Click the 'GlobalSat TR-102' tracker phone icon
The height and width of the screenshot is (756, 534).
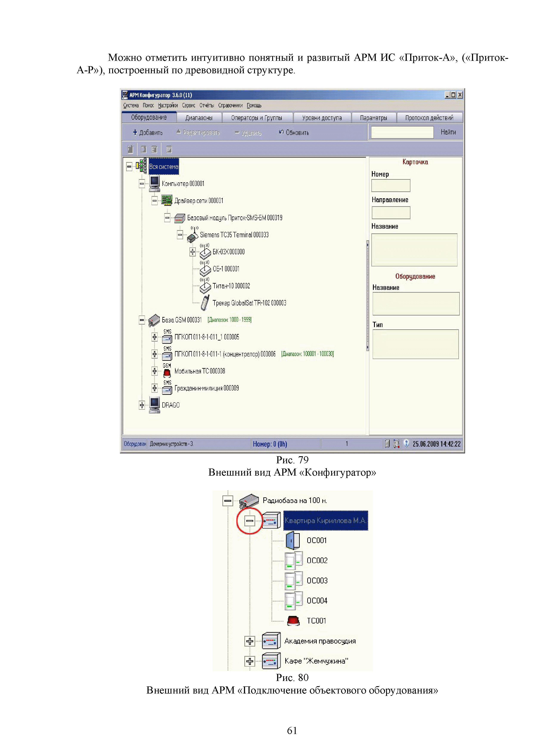pos(205,303)
